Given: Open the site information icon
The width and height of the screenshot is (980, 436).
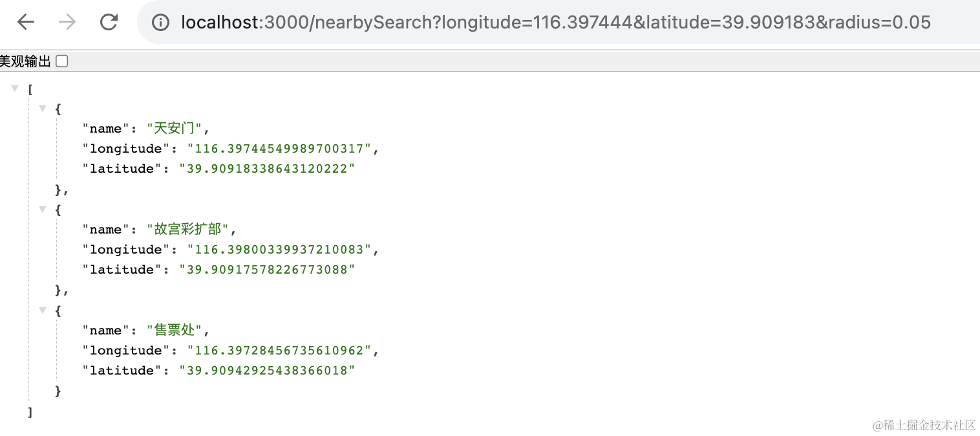Looking at the screenshot, I should pos(160,23).
